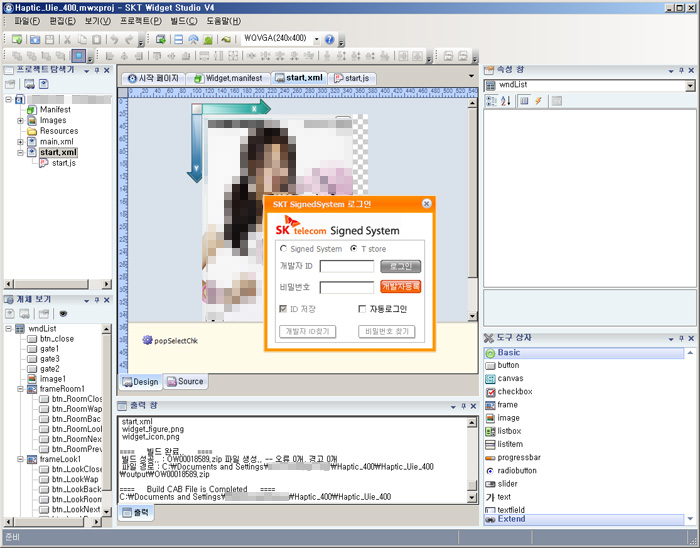Click the alphabetical A-Z sort icon in properties

click(505, 101)
